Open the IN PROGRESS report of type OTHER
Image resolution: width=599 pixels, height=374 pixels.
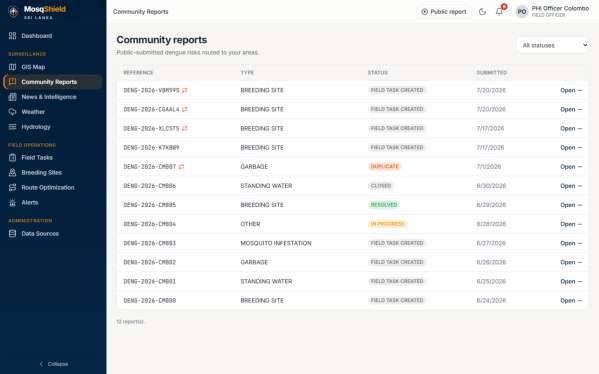tap(571, 224)
